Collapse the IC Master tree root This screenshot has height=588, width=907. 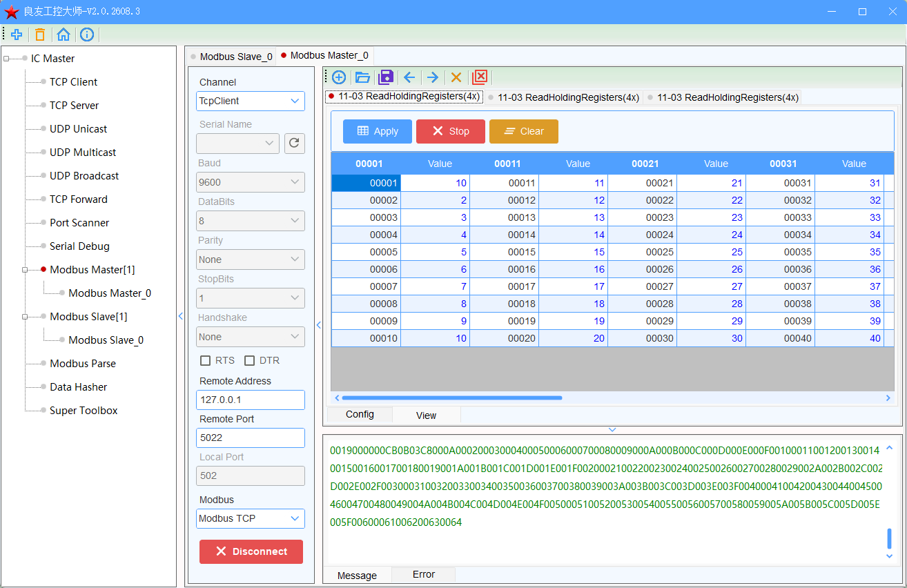pyautogui.click(x=6, y=59)
